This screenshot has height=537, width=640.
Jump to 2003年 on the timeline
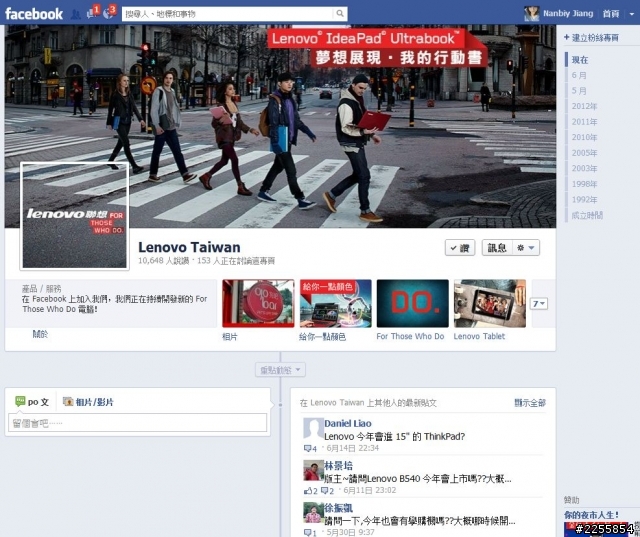tap(584, 169)
